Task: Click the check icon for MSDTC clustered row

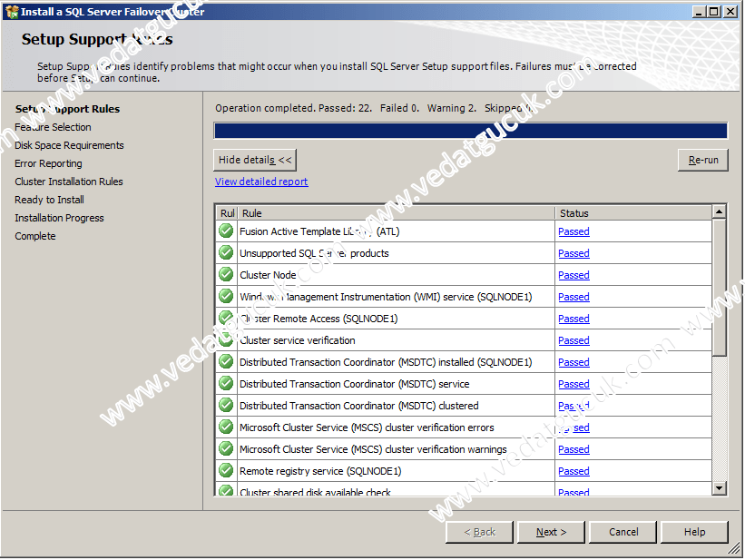Action: pos(226,406)
